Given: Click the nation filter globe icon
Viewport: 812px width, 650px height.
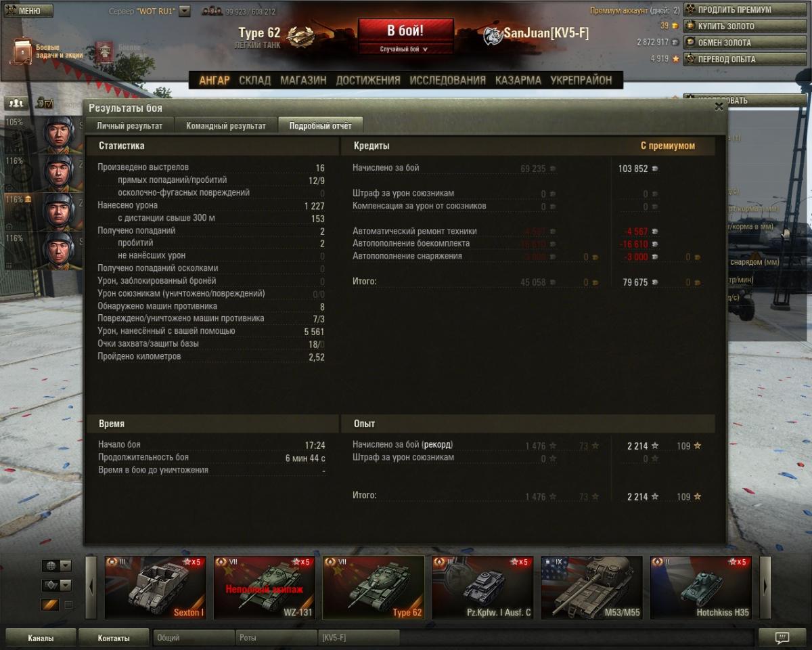Looking at the screenshot, I should tap(51, 565).
